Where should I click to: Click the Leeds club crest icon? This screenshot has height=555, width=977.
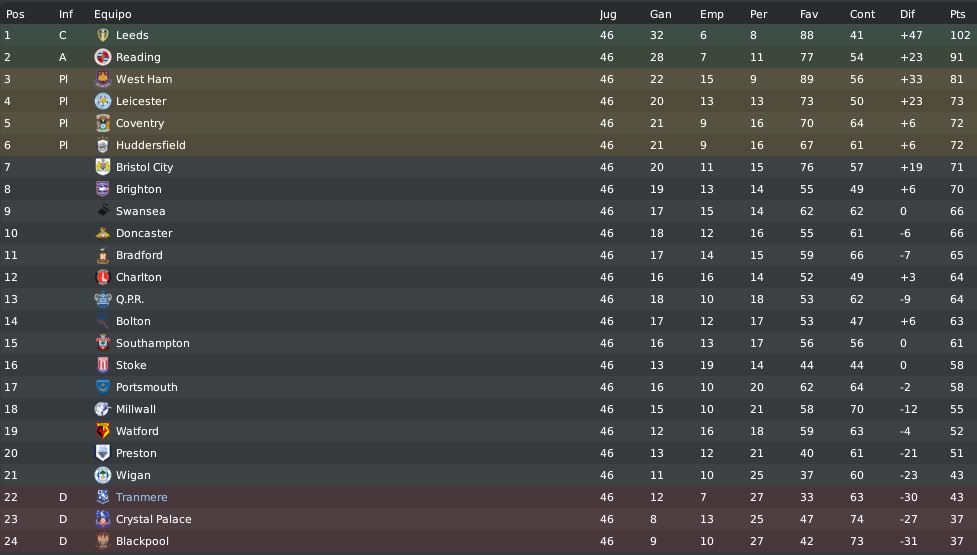[103, 36]
